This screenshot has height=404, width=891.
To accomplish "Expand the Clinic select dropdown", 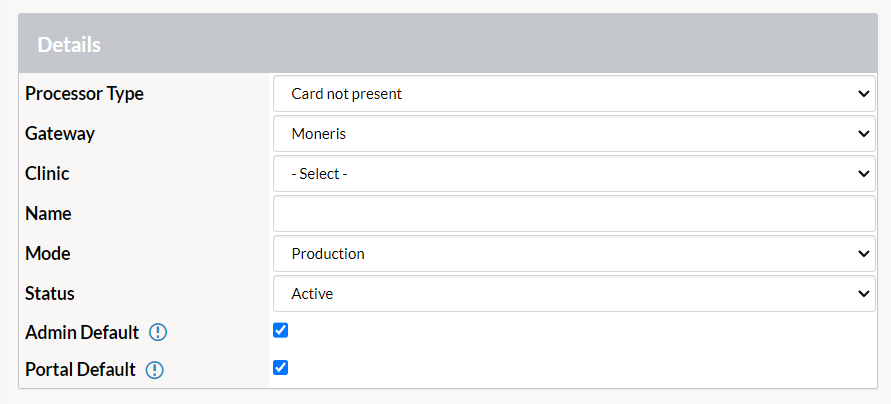I will (574, 174).
